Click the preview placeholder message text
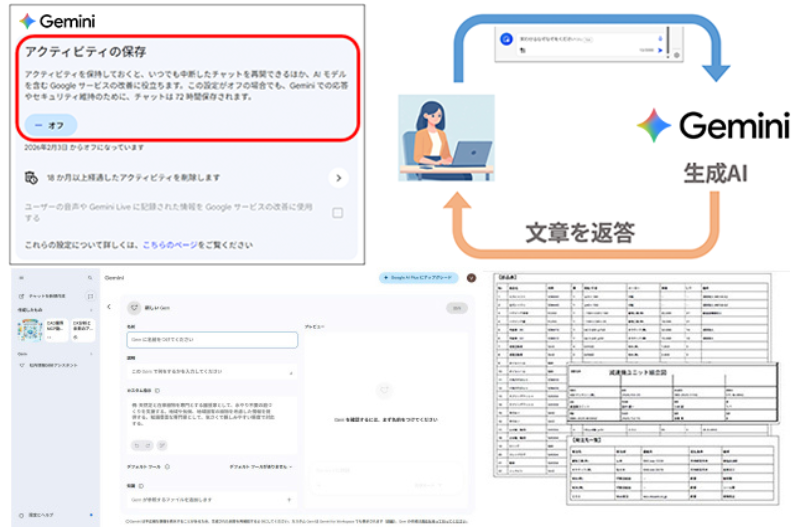800x530 pixels. pos(385,420)
